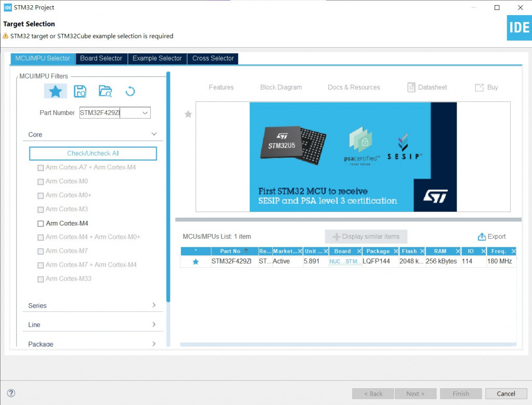Remove the RAM column via its X
Screen dimensions: 532x405
tap(458, 251)
